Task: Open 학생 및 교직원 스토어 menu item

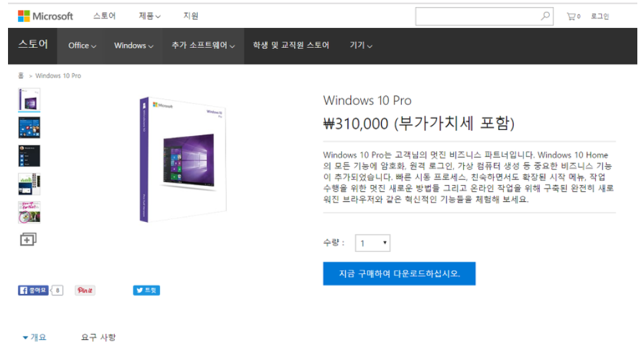Action: pyautogui.click(x=291, y=45)
